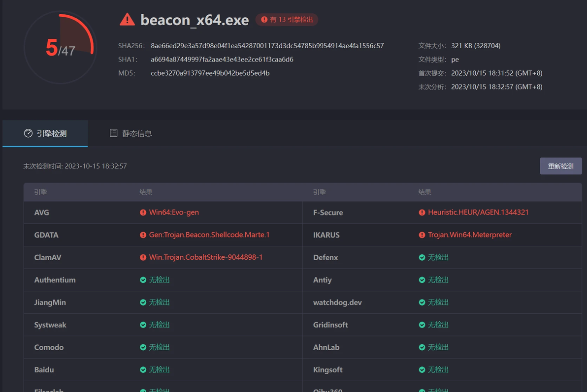Viewport: 587px width, 392px height.
Task: Click the 5/47 detection score gauge
Action: [x=60, y=48]
